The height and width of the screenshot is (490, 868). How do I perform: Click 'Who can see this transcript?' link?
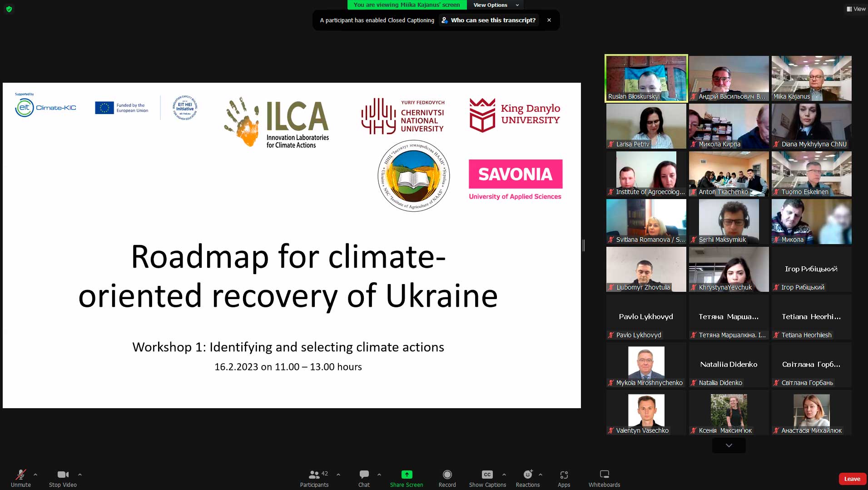[489, 20]
